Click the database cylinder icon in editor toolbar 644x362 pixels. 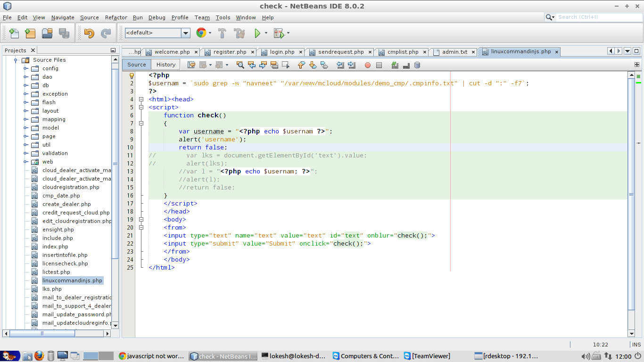[x=417, y=65]
